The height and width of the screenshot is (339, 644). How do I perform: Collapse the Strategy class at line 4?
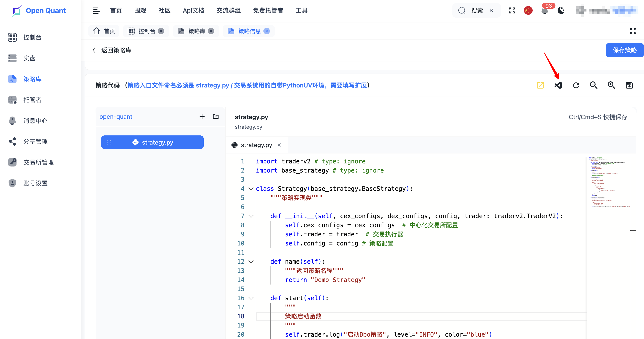click(251, 189)
